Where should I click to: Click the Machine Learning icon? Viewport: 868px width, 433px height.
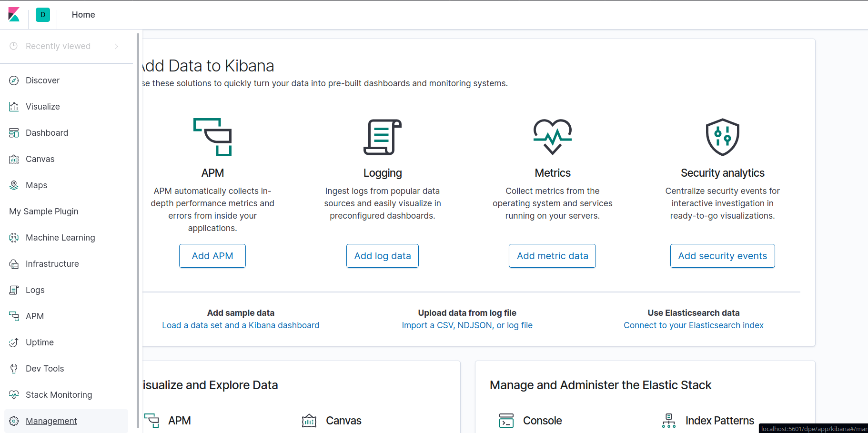pyautogui.click(x=14, y=238)
